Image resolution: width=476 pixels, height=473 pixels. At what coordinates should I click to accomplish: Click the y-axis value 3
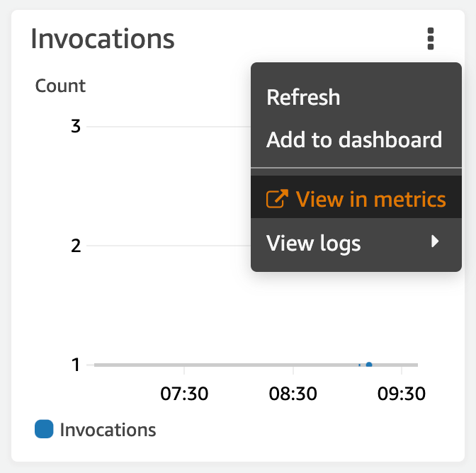click(75, 127)
